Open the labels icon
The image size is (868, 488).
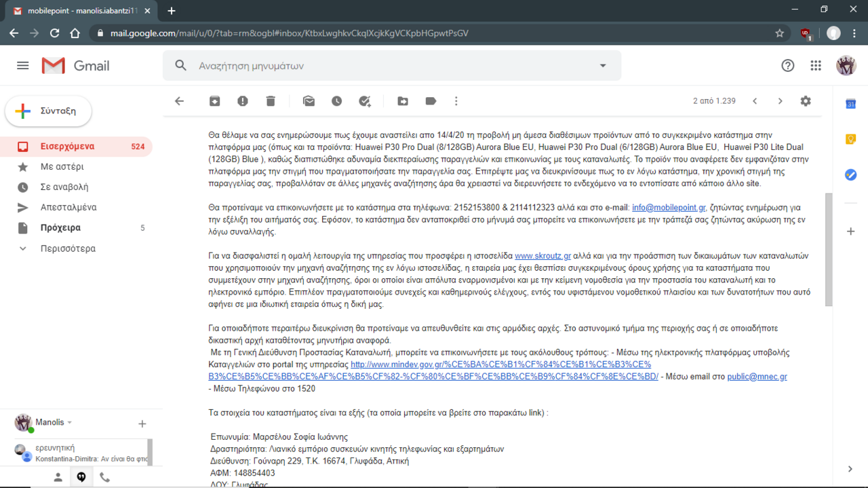coord(431,101)
